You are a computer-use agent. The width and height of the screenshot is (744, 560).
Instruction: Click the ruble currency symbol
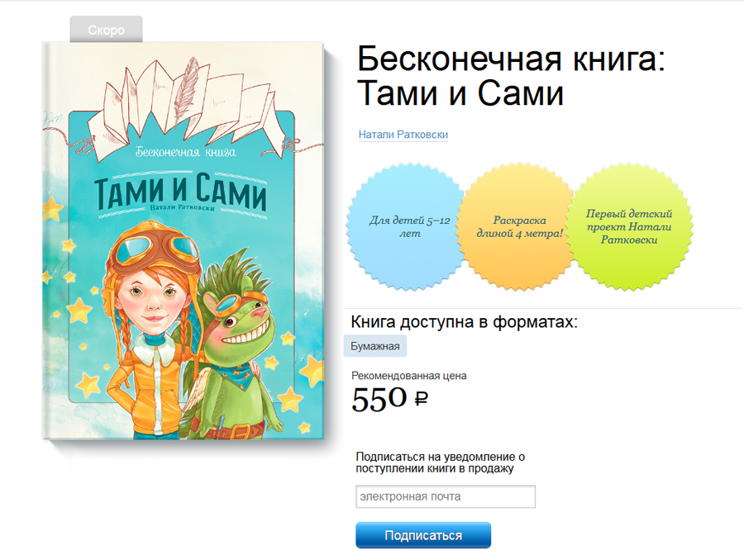(x=422, y=399)
